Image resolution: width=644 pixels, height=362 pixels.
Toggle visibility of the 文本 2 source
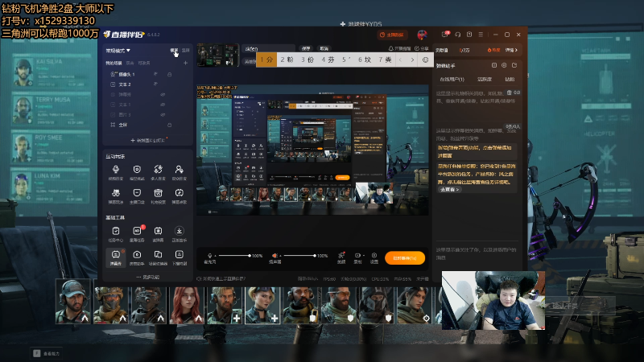(x=155, y=84)
